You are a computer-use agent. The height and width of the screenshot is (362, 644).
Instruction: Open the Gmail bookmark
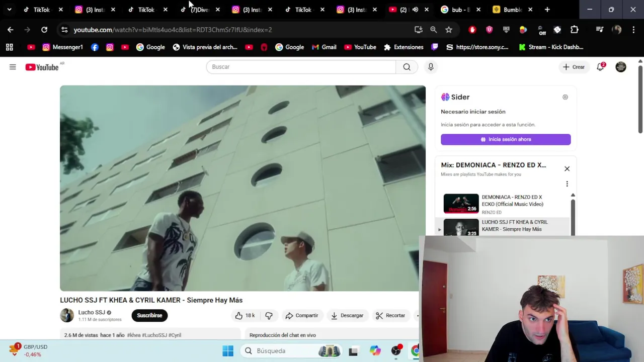tap(324, 47)
